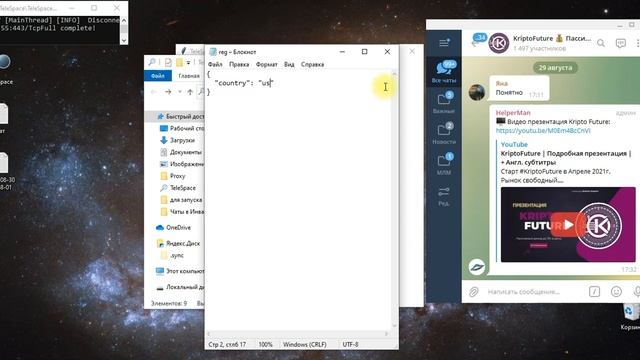
Task: Click Яна's user avatar
Action: tap(477, 92)
